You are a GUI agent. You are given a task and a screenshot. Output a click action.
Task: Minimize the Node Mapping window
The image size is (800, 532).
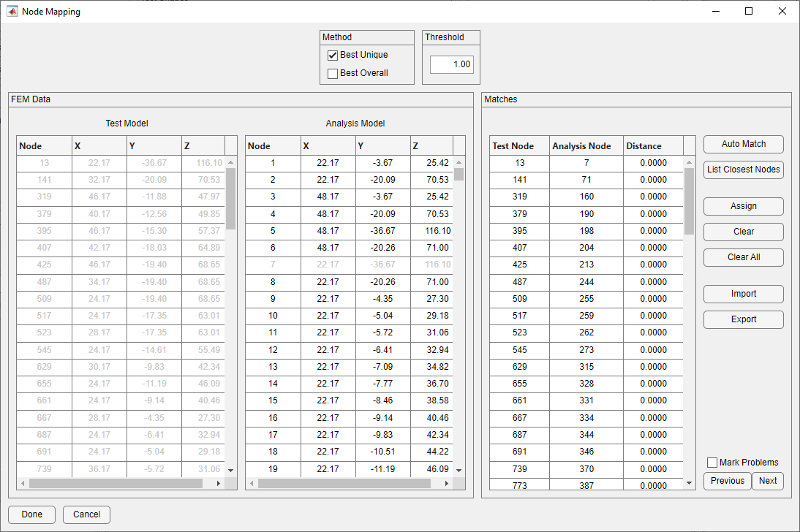tap(716, 11)
